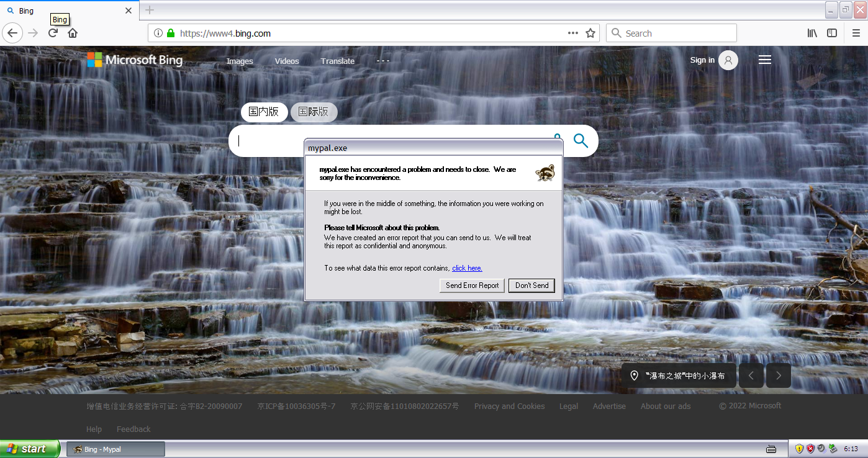This screenshot has width=868, height=458.
Task: Open the page actions ••• menu
Action: coord(572,33)
